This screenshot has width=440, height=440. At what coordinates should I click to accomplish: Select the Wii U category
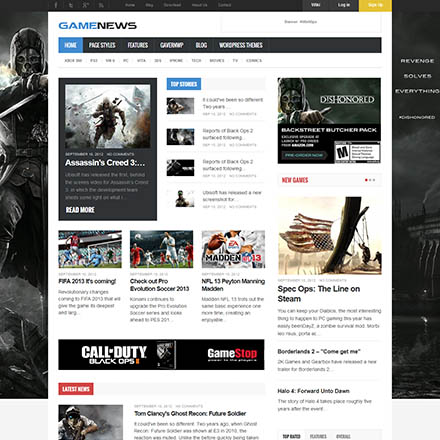[x=110, y=61]
